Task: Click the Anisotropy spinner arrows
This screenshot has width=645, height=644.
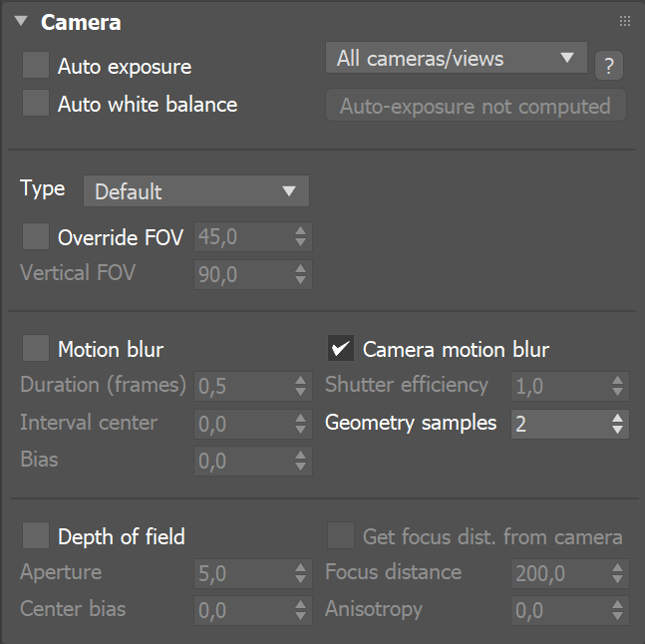Action: 617,610
